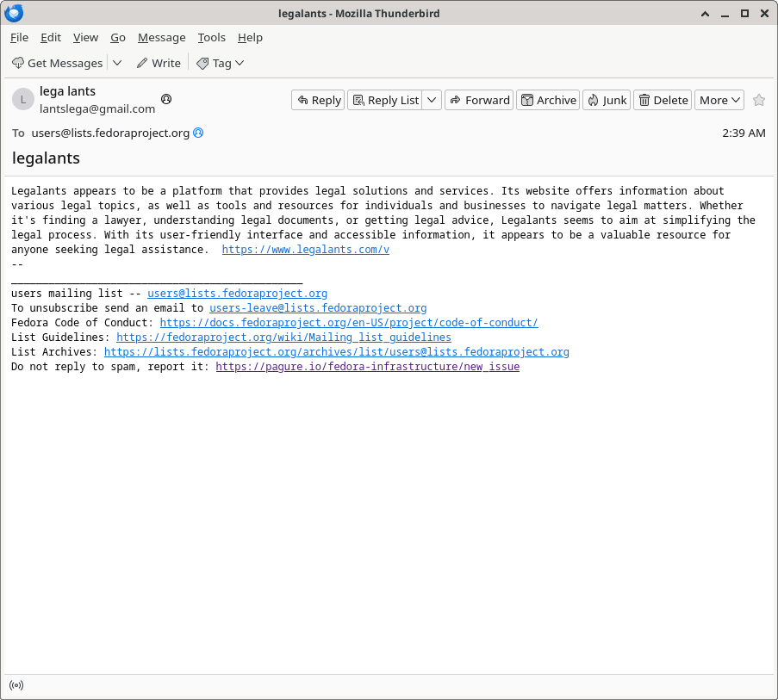The image size is (778, 700).
Task: Click the connection status icon in status bar
Action: pyautogui.click(x=16, y=685)
